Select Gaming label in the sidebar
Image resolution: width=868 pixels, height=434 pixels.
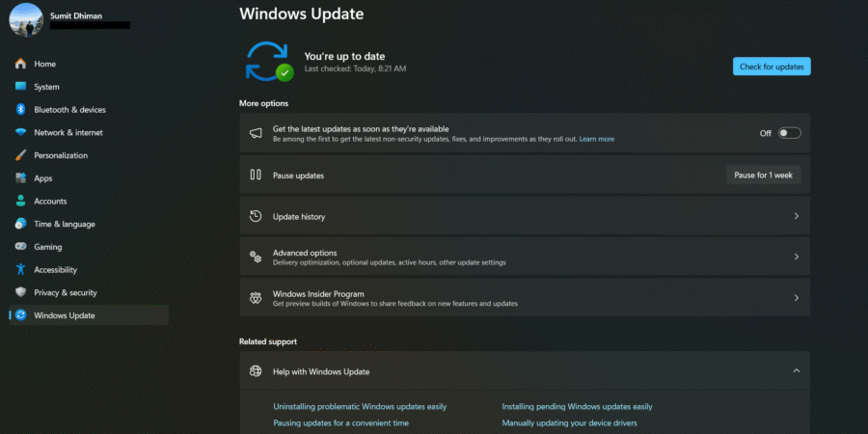tap(47, 247)
